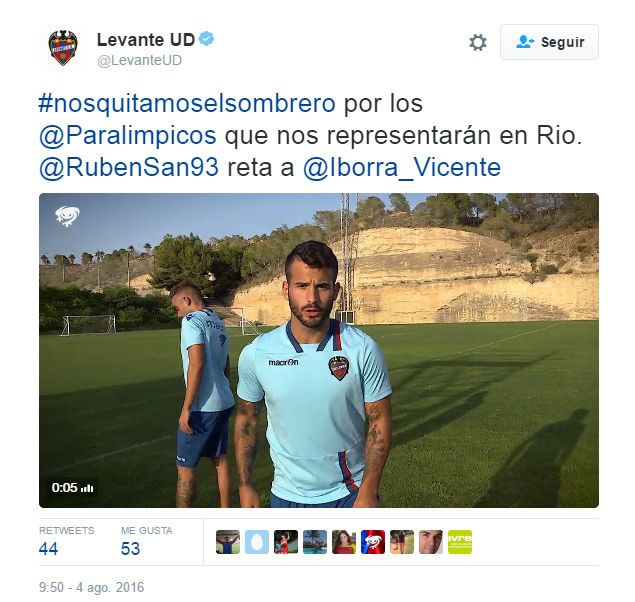Open the red and blue crest avatar

[373, 542]
